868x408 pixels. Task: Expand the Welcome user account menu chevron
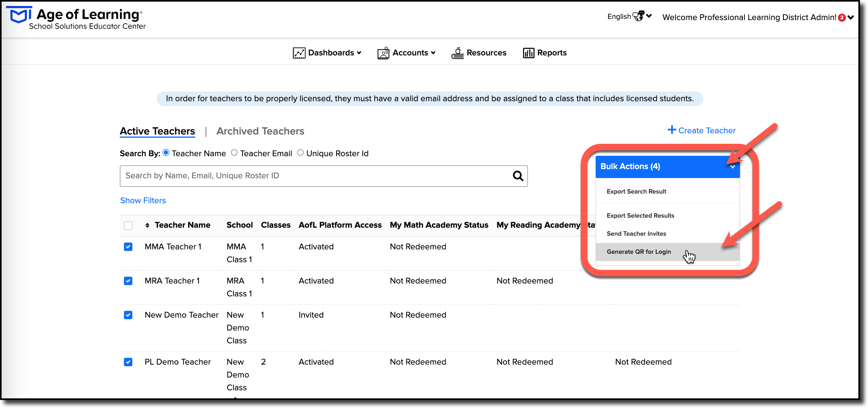click(x=851, y=18)
